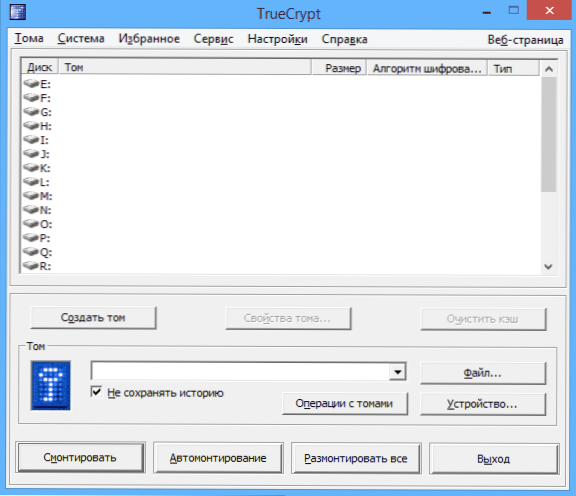Click the Файл... button
This screenshot has width=576, height=496.
(483, 373)
